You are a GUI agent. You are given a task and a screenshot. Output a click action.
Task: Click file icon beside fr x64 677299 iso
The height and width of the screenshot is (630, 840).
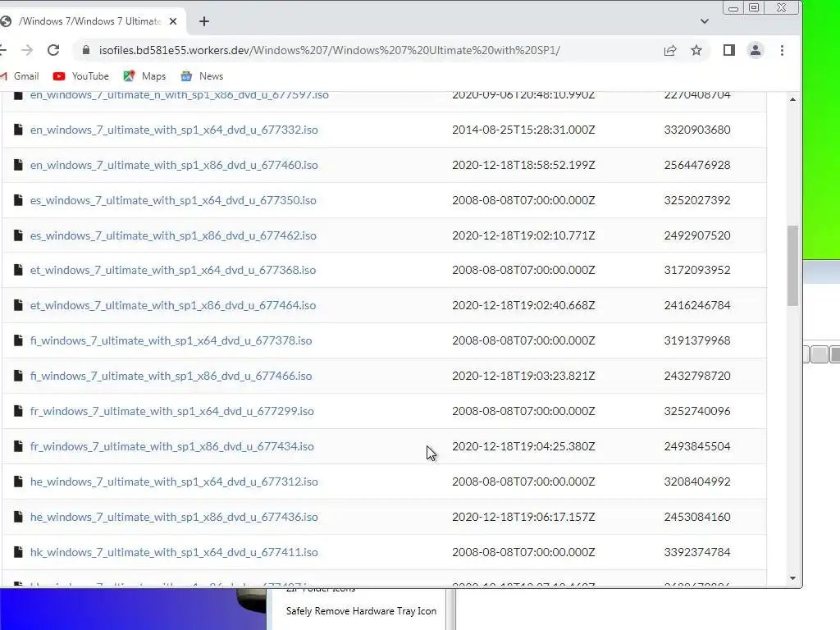click(x=18, y=411)
